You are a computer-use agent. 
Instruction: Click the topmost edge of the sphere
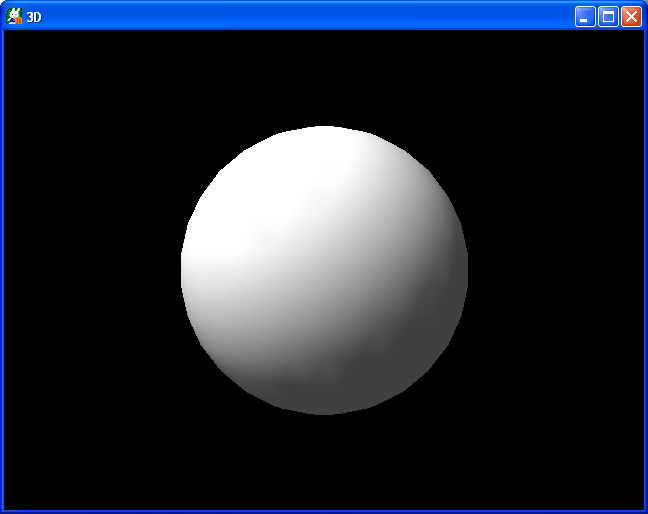pos(324,129)
